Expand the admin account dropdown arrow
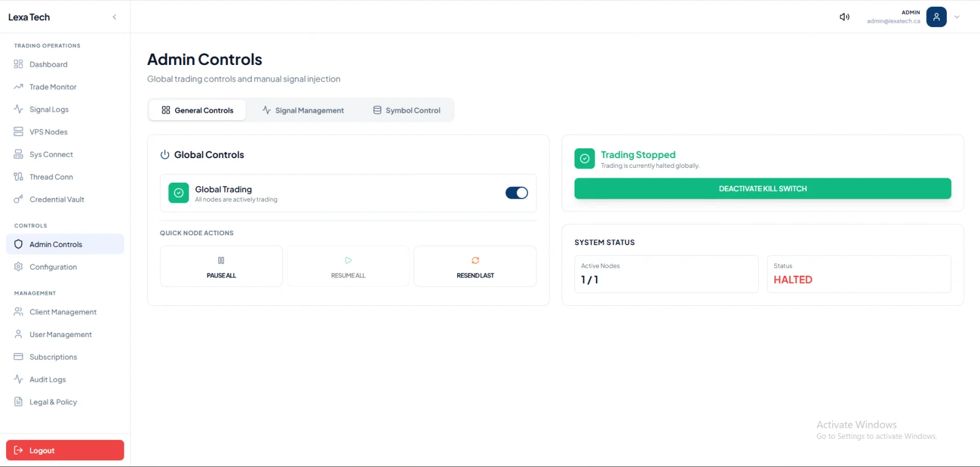The image size is (980, 467). point(957,17)
